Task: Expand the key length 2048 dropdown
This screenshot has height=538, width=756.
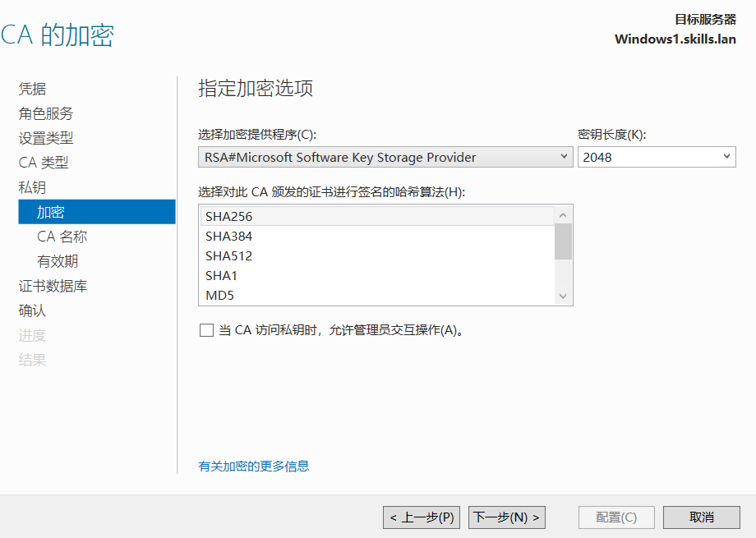Action: point(656,157)
